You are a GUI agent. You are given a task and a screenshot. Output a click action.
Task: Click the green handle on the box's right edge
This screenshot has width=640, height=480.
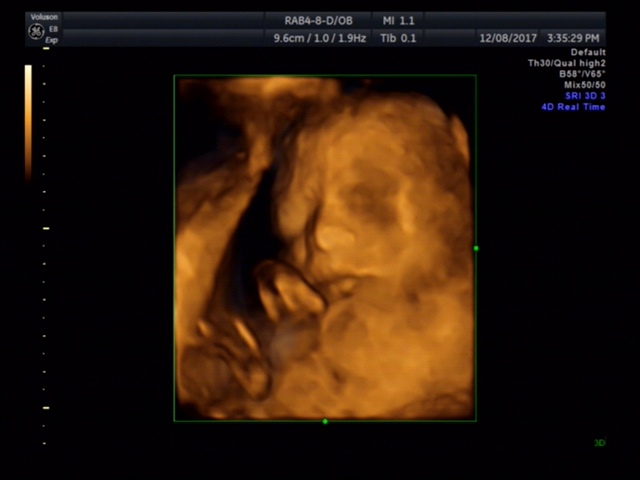[x=476, y=248]
